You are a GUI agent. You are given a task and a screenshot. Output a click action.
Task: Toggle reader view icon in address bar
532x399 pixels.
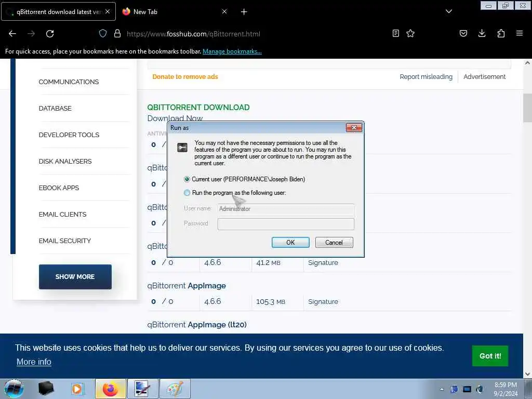tap(395, 33)
